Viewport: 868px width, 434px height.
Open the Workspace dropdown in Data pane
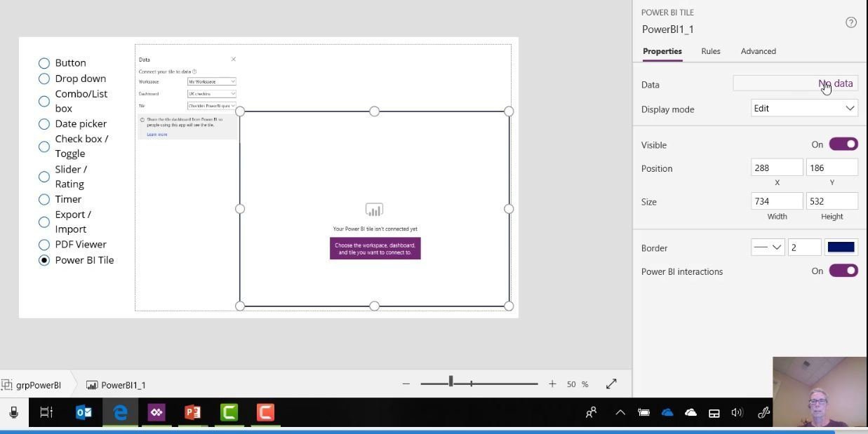tap(212, 81)
